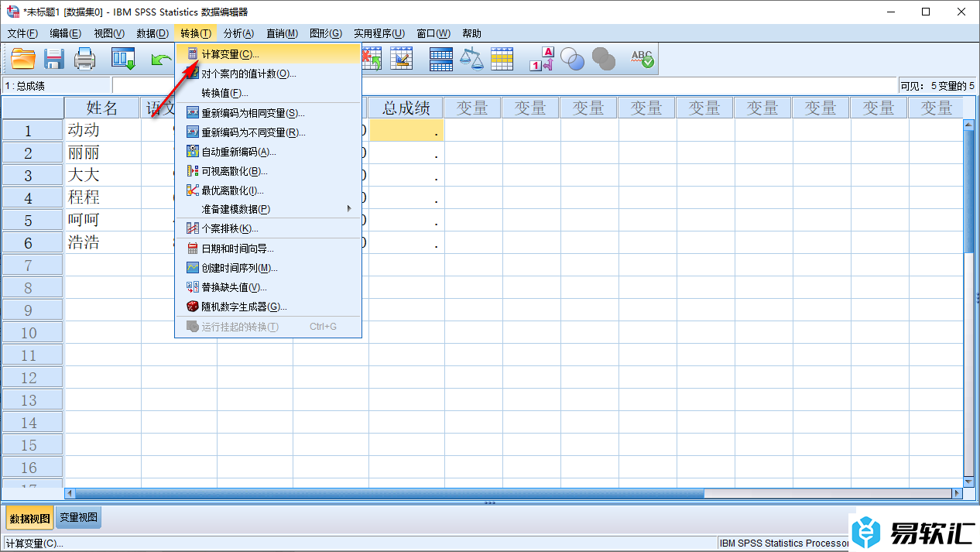The width and height of the screenshot is (980, 552).
Task: Switch to the 数据视图 tab
Action: click(x=29, y=517)
